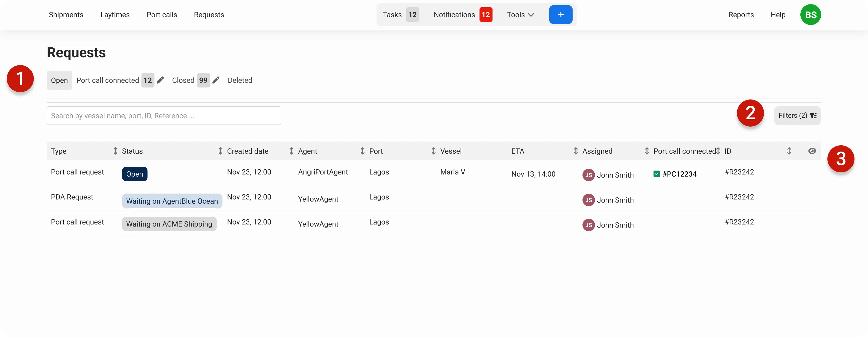868x338 pixels.
Task: Click the Maria V vessel cell
Action: coord(452,172)
